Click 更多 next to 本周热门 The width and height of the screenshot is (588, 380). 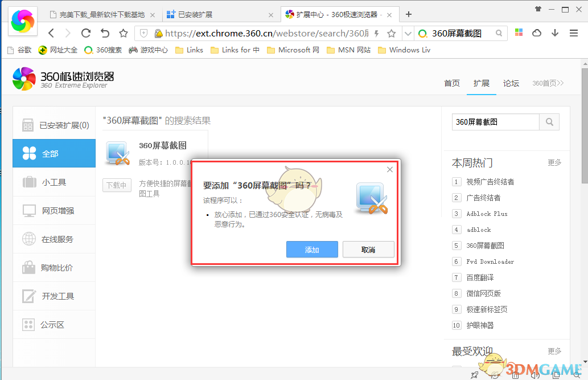click(554, 162)
